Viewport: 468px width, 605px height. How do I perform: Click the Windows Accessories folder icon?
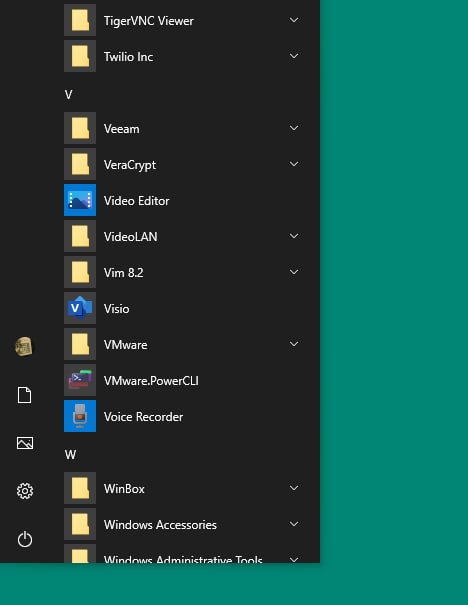tap(80, 524)
